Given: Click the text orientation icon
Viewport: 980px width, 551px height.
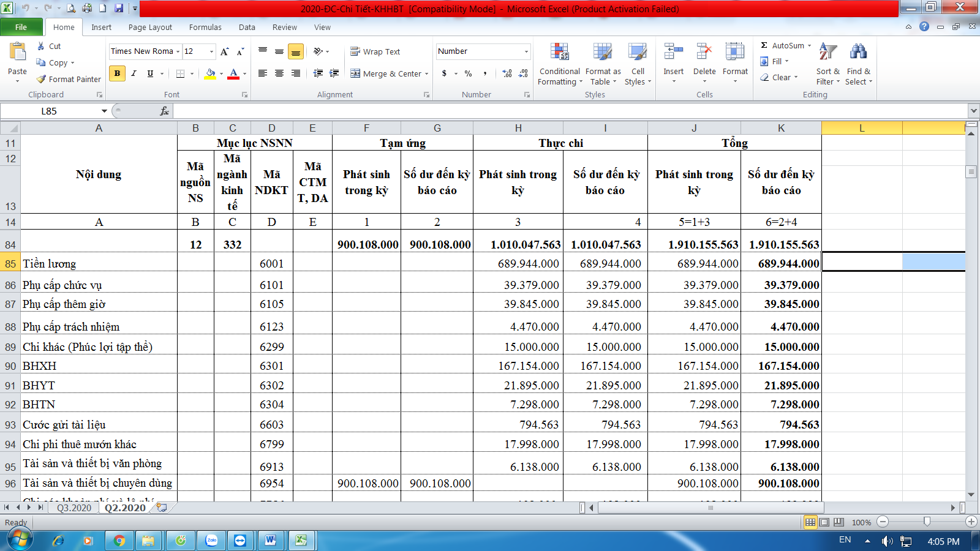Looking at the screenshot, I should coord(318,51).
